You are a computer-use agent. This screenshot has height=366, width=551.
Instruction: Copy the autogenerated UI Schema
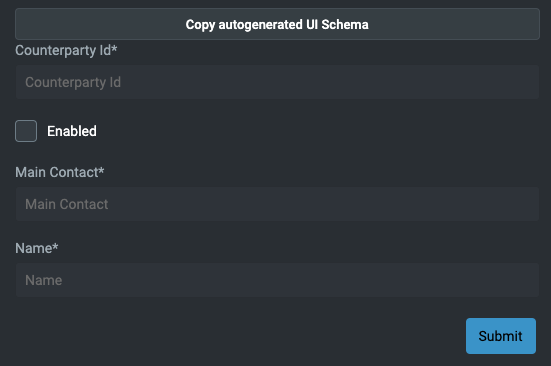[277, 24]
